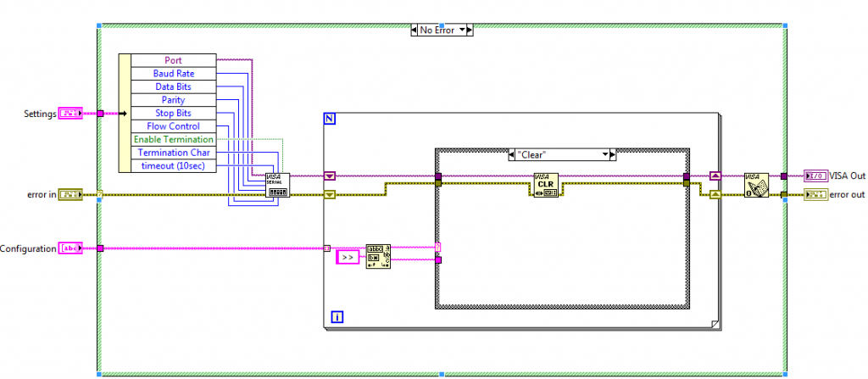868x379 pixels.
Task: Click the error out indicator terminal
Action: click(815, 195)
